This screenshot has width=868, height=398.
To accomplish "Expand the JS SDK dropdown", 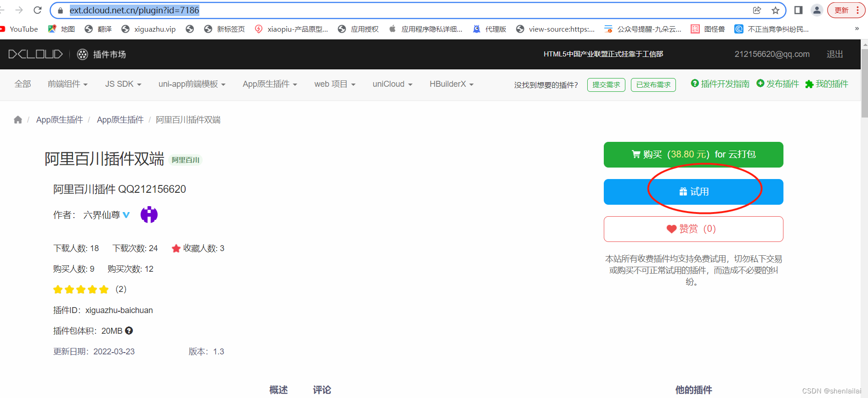I will [x=123, y=84].
